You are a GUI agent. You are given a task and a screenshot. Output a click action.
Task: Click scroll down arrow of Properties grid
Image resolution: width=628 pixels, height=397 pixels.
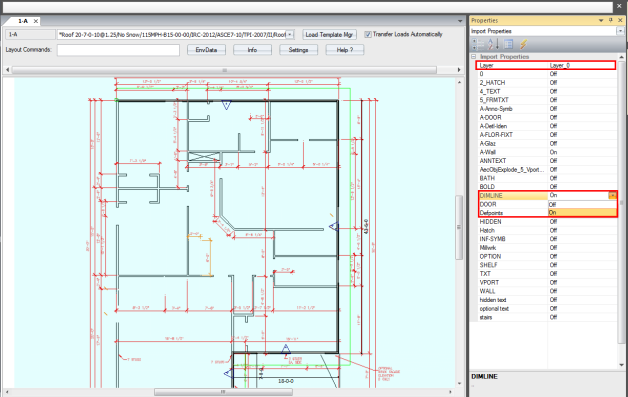[x=622, y=365]
